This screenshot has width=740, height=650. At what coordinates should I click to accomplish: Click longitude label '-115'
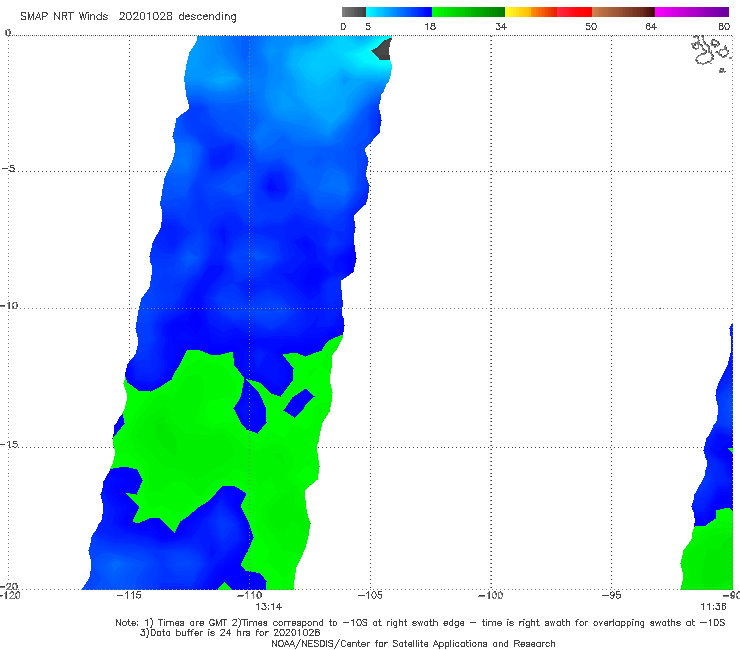(x=129, y=595)
